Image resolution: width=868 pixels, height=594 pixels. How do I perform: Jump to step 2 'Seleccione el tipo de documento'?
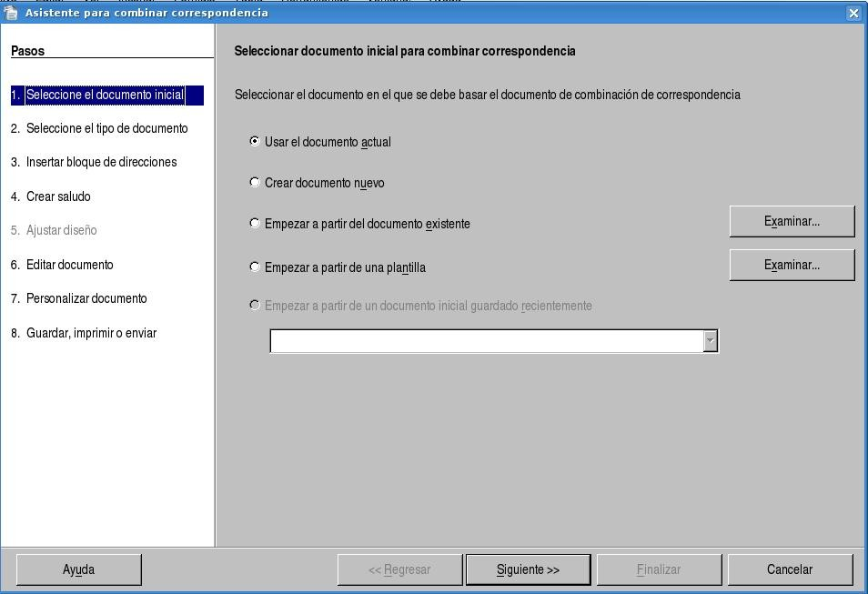(106, 128)
